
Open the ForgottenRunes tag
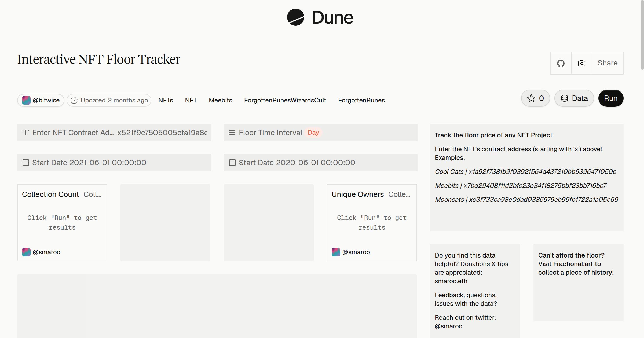(361, 100)
